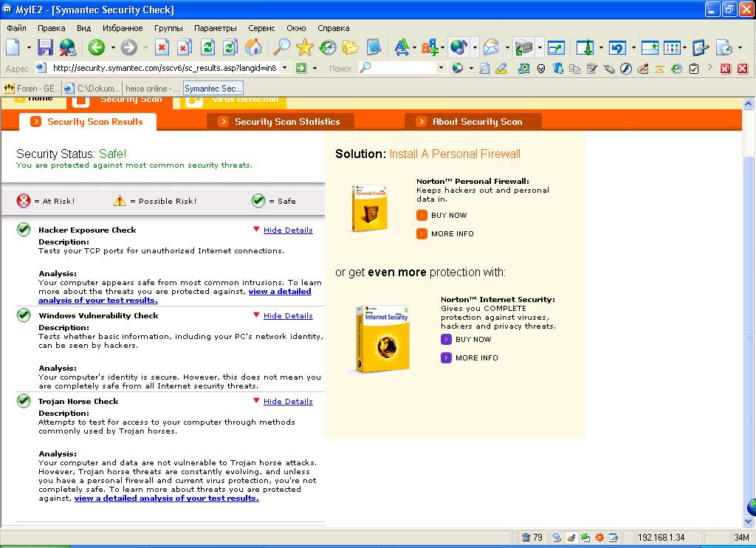Open the search box dropdown arrow
Screen dimensions: 756x548
click(441, 67)
